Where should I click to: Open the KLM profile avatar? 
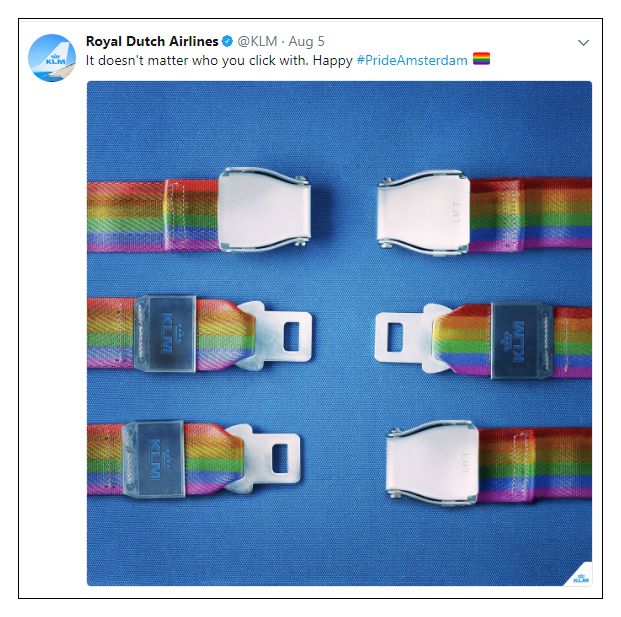(52, 58)
